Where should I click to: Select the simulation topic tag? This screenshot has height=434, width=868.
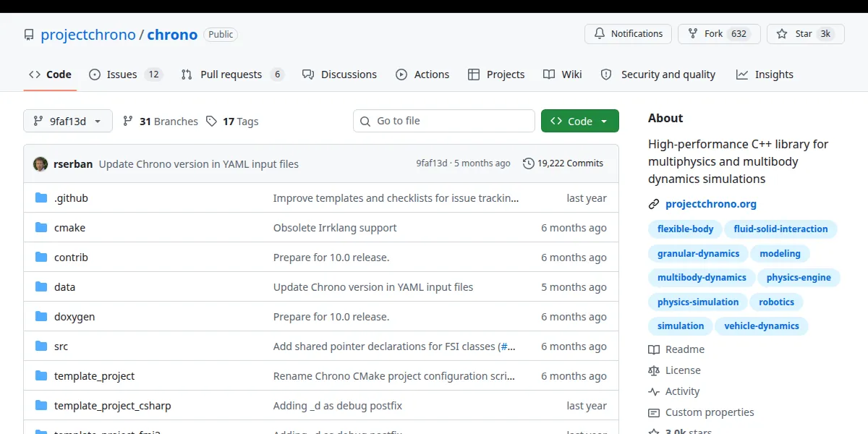[x=681, y=326]
